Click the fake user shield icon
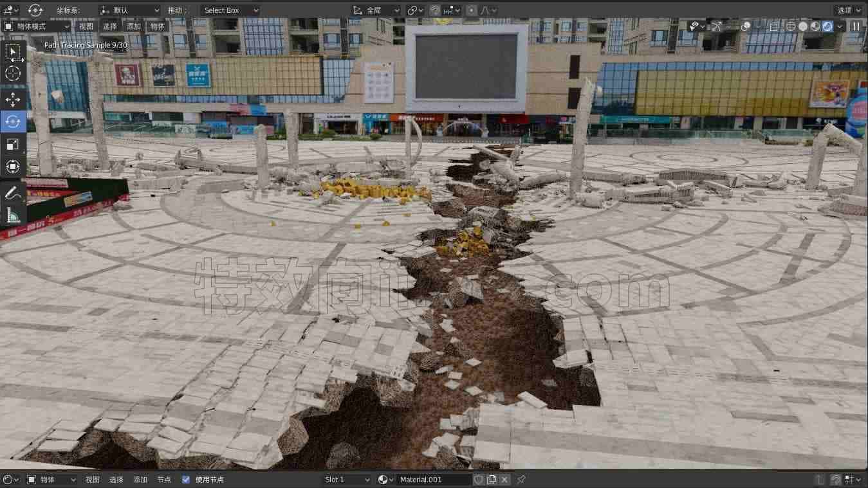This screenshot has height=488, width=868. (479, 480)
